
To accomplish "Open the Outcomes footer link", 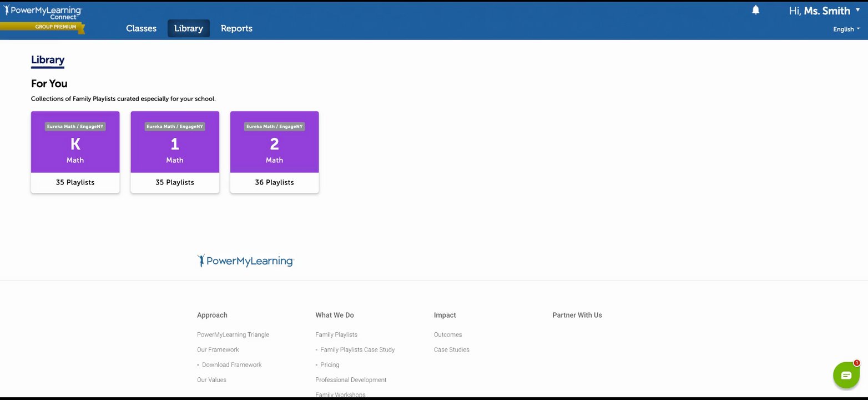I will (448, 334).
